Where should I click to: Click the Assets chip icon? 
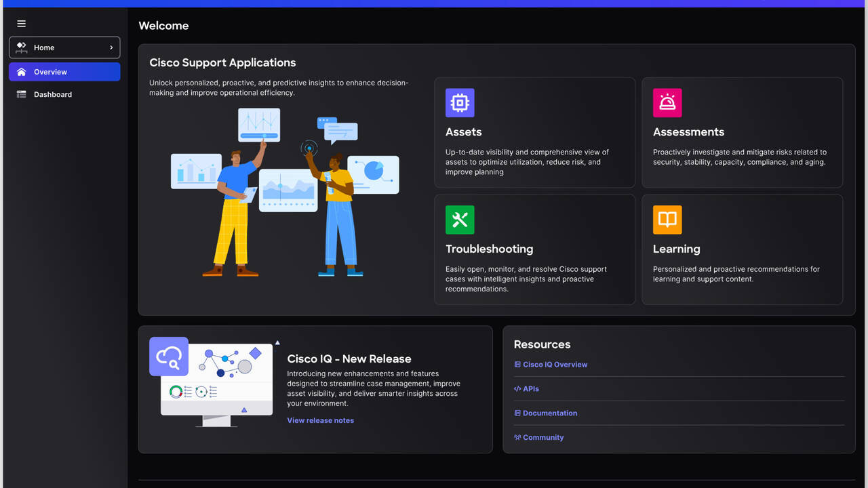tap(460, 103)
